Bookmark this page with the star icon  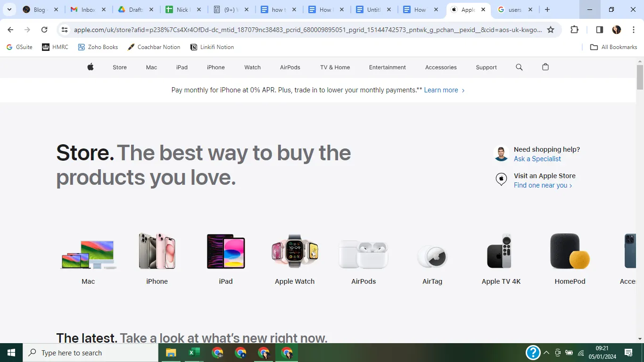(551, 30)
